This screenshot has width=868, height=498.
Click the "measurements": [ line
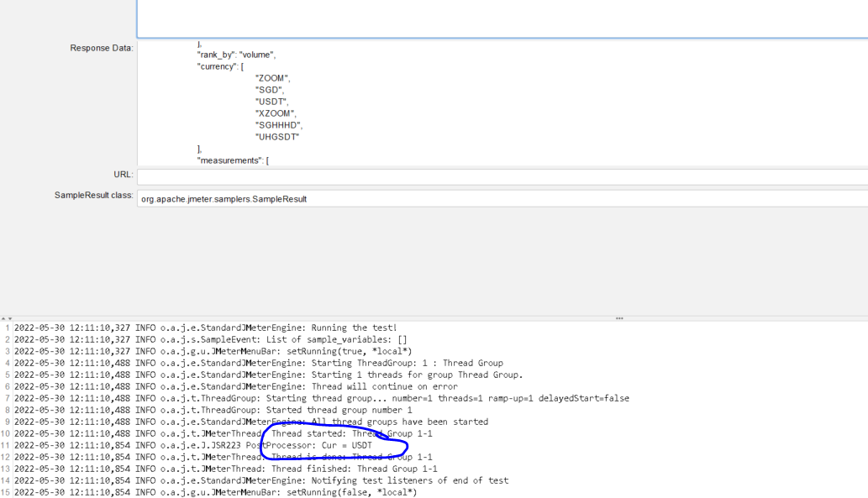[233, 160]
